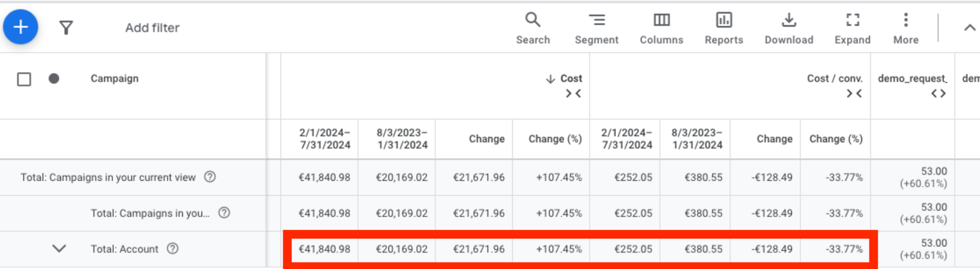The width and height of the screenshot is (980, 269).
Task: Open help for Total: Account
Action: [173, 249]
